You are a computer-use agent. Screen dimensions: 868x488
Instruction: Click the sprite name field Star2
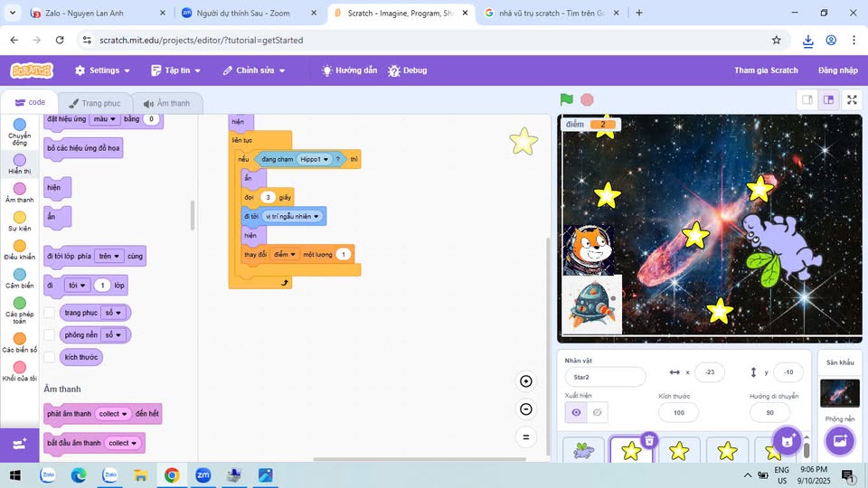click(x=605, y=377)
